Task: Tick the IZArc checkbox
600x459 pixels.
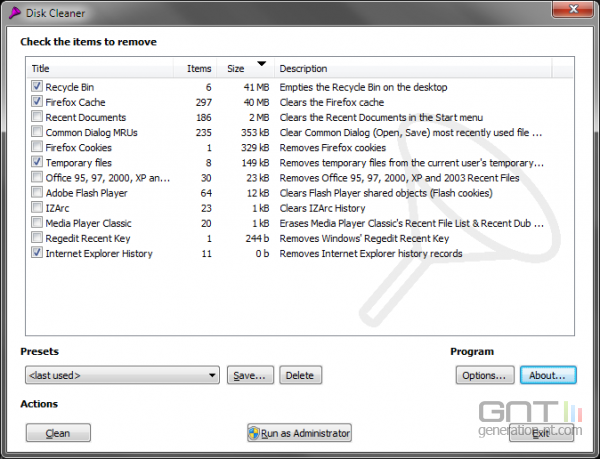Action: [37, 207]
